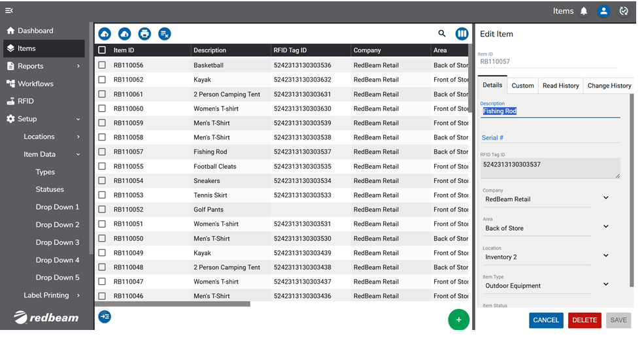Click the cloud upload icon in toolbar
Viewport: 644px width, 345px height.
105,34
